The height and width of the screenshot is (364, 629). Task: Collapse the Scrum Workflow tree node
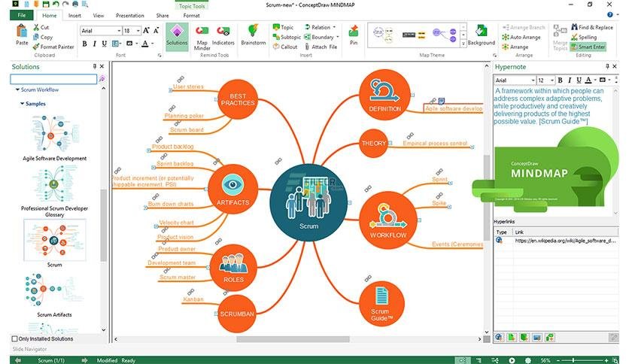[x=17, y=89]
